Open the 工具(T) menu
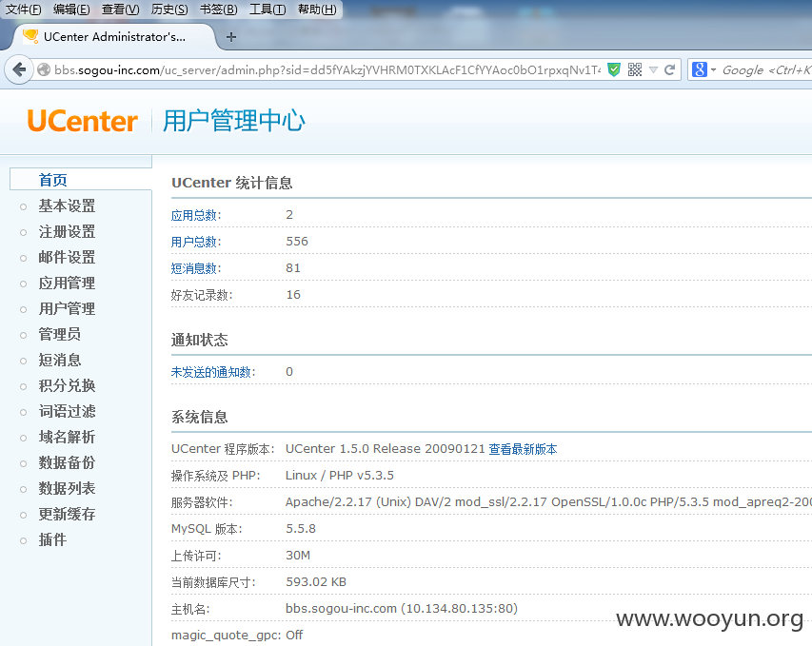This screenshot has height=646, width=812. coord(267,10)
